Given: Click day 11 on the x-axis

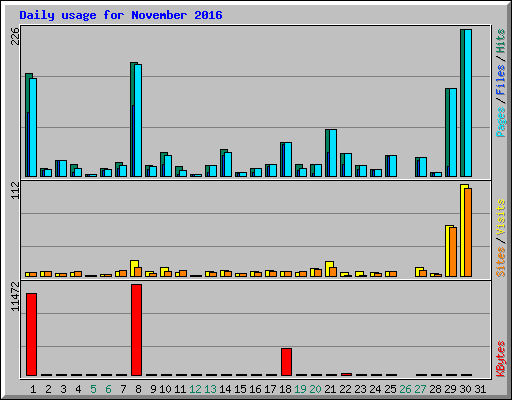Looking at the screenshot, I should pyautogui.click(x=180, y=389).
